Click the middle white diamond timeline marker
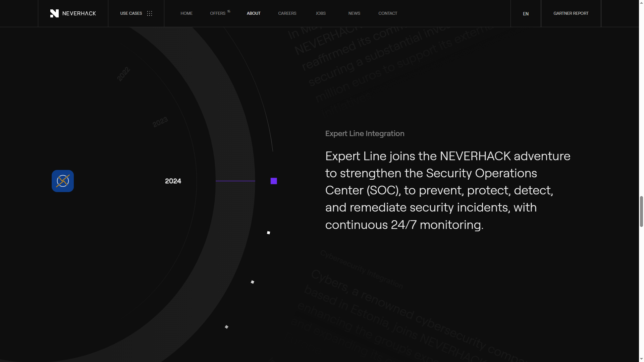The width and height of the screenshot is (644, 362). point(253,282)
